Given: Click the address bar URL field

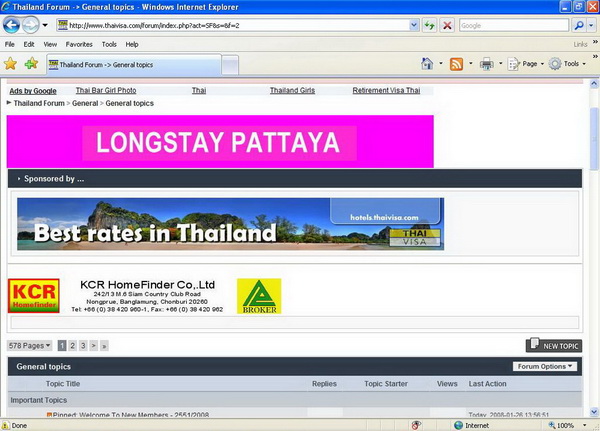Looking at the screenshot, I should click(237, 26).
